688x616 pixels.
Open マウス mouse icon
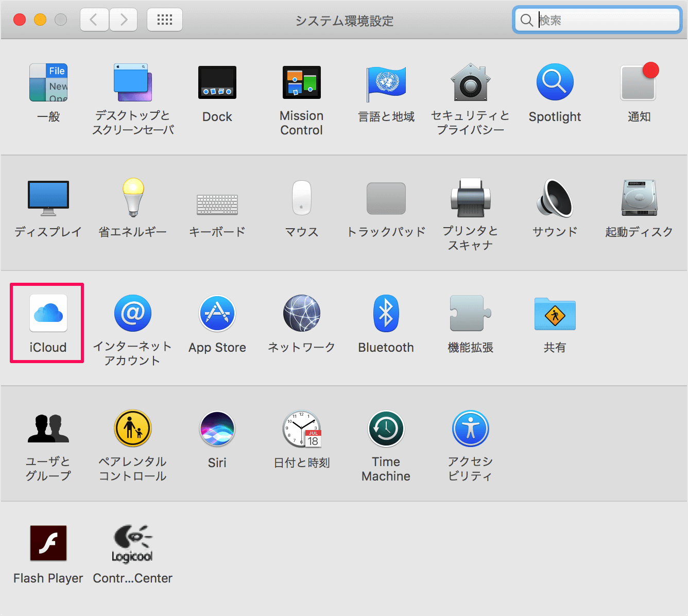(302, 198)
